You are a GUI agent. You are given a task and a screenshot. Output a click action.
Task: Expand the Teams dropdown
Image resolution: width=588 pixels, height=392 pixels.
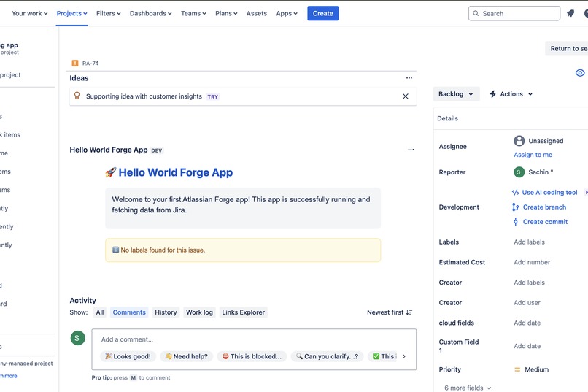(193, 13)
